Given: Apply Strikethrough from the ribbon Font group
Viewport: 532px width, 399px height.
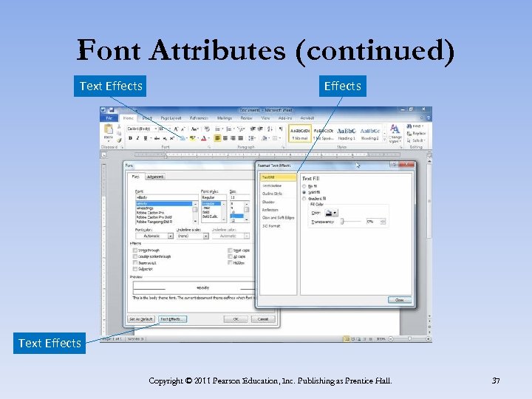Looking at the screenshot, I should pyautogui.click(x=157, y=138).
